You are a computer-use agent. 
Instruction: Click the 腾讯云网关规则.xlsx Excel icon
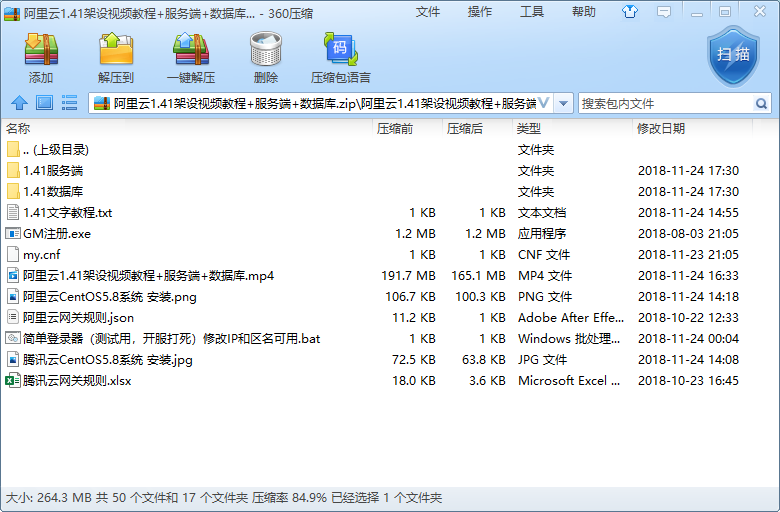coord(13,381)
